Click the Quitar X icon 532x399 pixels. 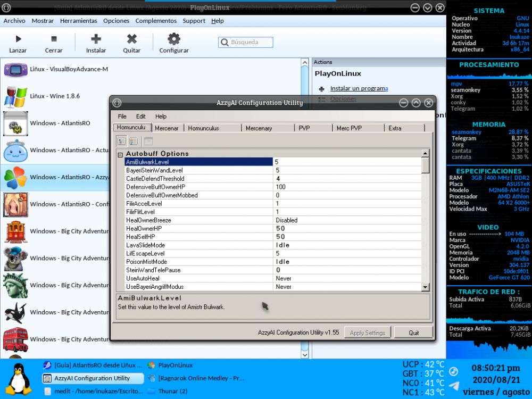131,39
